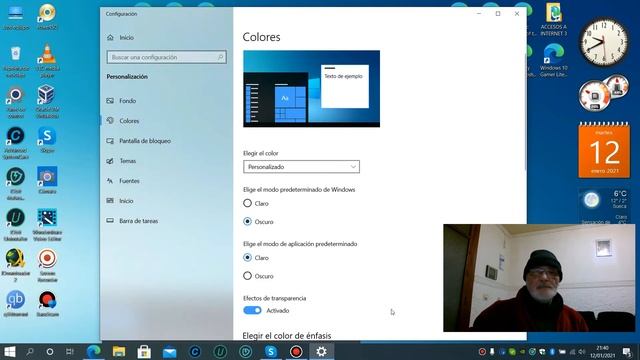Select Oscuro for Windows default mode
The width and height of the screenshot is (640, 360).
(247, 222)
